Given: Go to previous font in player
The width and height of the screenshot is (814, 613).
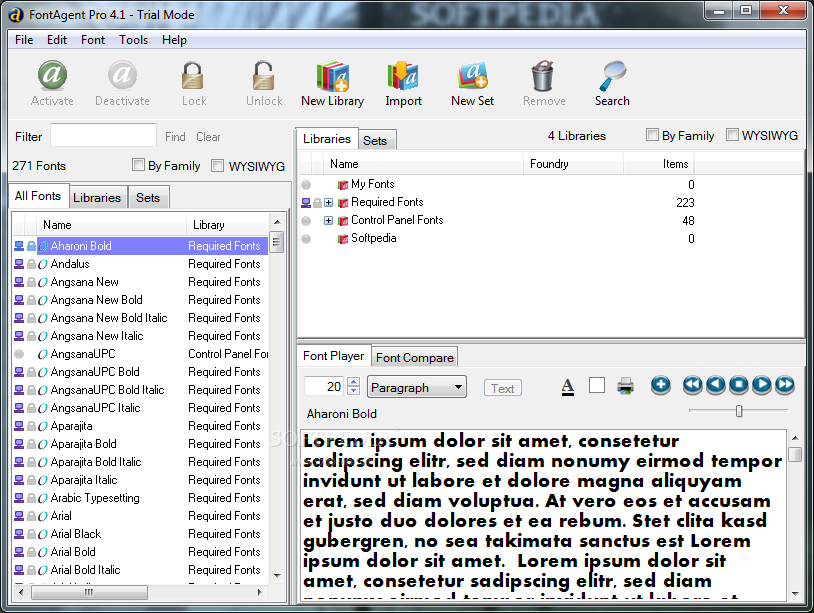Looking at the screenshot, I should click(716, 385).
